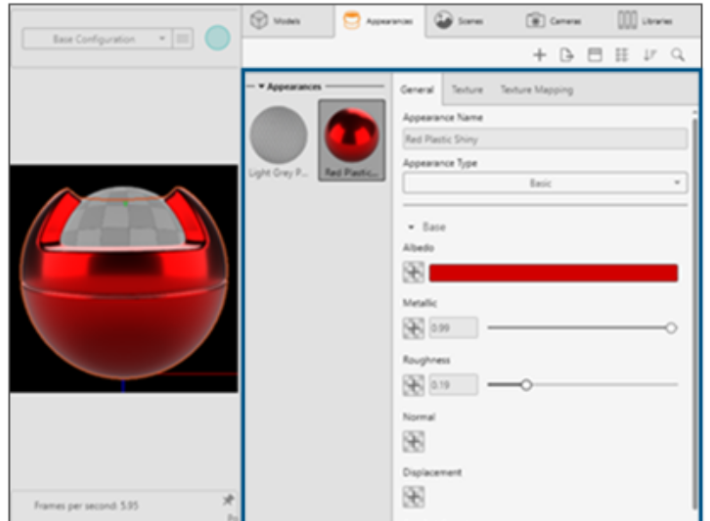Open the Texture Mapping tab
Screen dimensions: 710x521
coord(536,90)
